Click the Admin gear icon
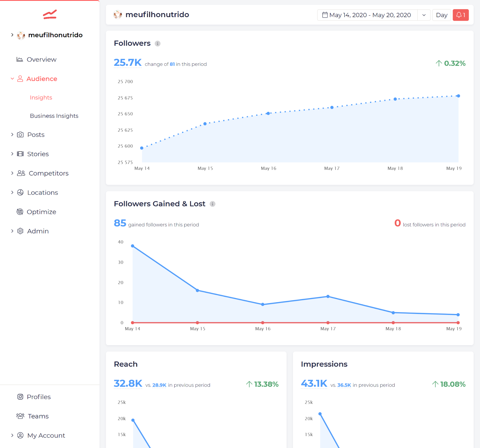The width and height of the screenshot is (480, 448). click(x=20, y=231)
